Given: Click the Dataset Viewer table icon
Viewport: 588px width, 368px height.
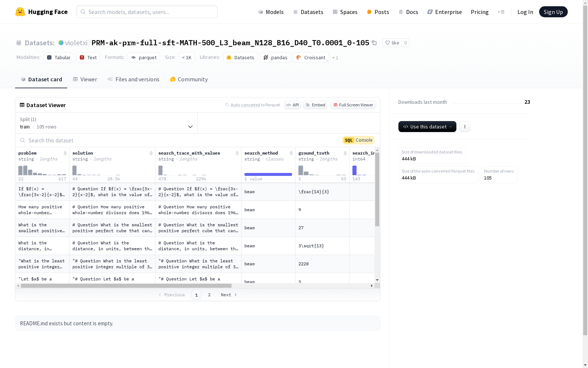Looking at the screenshot, I should [x=22, y=105].
